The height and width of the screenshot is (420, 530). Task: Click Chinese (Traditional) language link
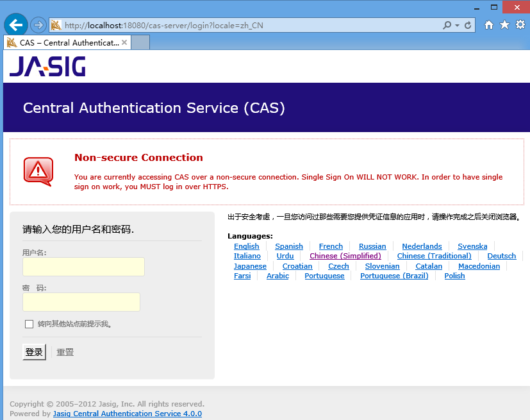click(x=435, y=256)
